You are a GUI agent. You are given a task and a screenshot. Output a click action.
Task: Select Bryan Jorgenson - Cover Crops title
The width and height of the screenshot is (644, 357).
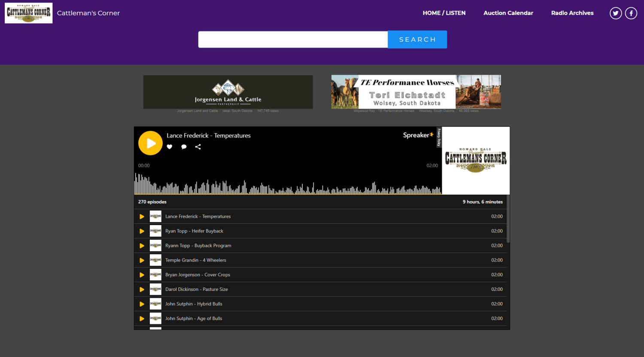[x=197, y=275]
